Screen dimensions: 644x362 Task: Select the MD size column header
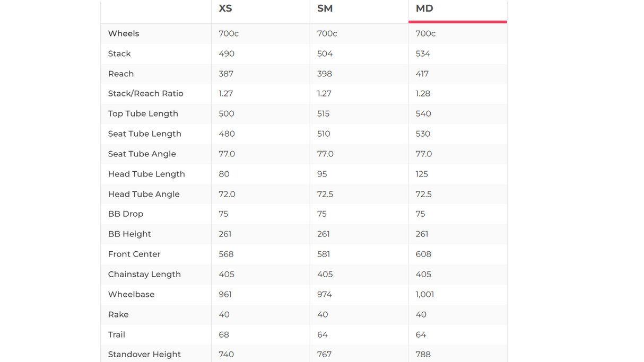(424, 8)
